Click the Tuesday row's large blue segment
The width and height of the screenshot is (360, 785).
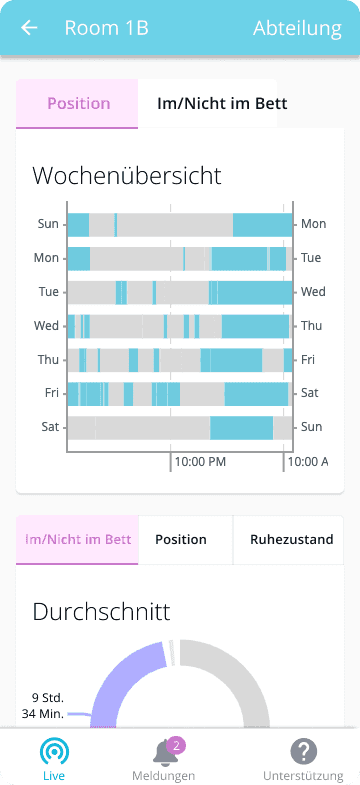pos(255,293)
